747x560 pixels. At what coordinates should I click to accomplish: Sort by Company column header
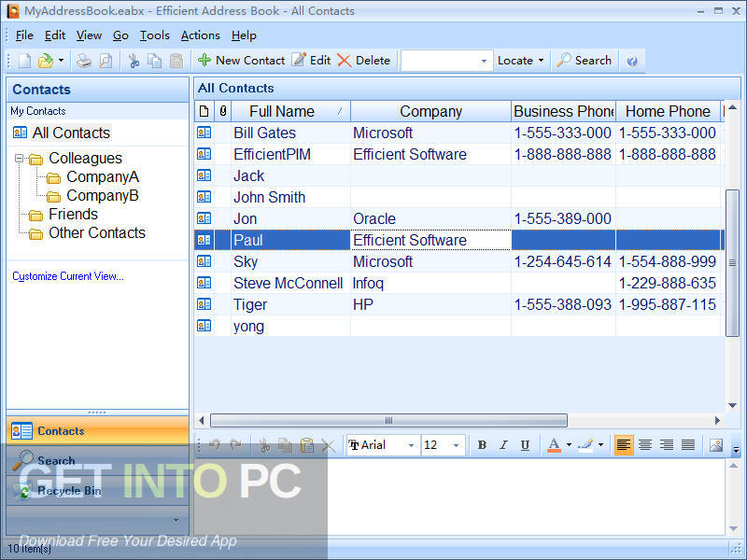tap(430, 111)
